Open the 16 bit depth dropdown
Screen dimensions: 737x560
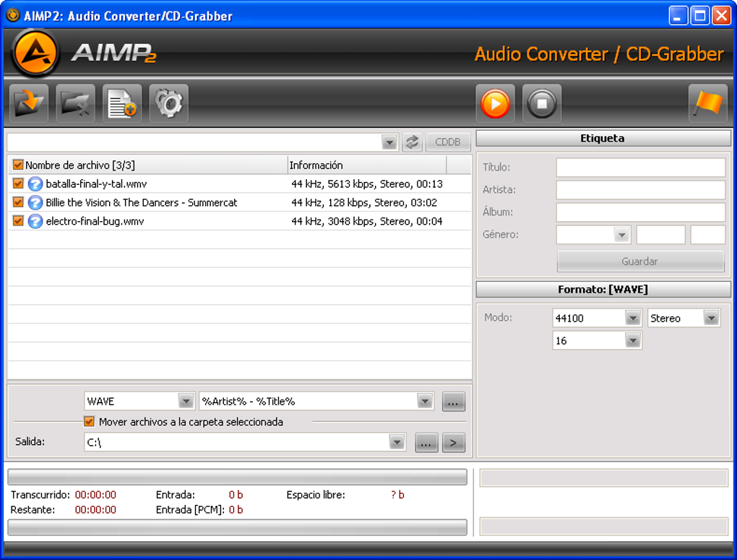click(x=633, y=340)
